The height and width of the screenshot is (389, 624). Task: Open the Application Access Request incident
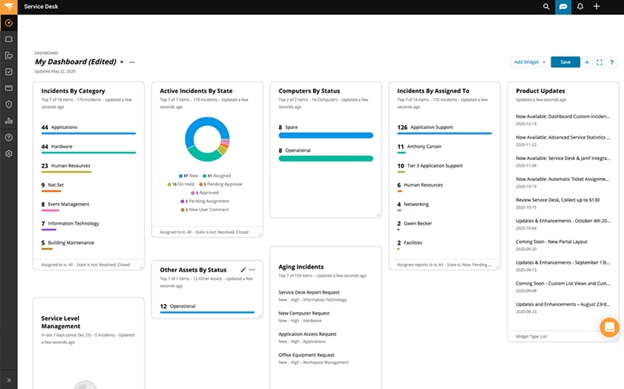click(x=307, y=334)
